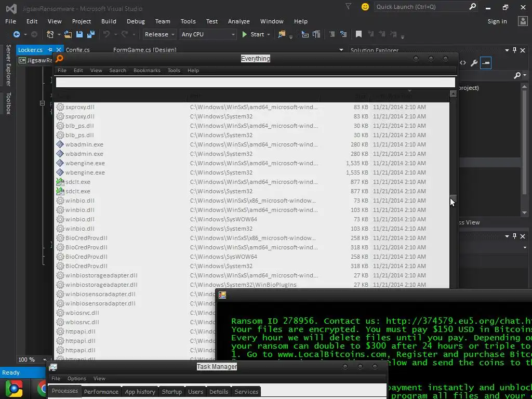Close the Locker.cs tab
This screenshot has width=532, height=399.
click(x=59, y=50)
